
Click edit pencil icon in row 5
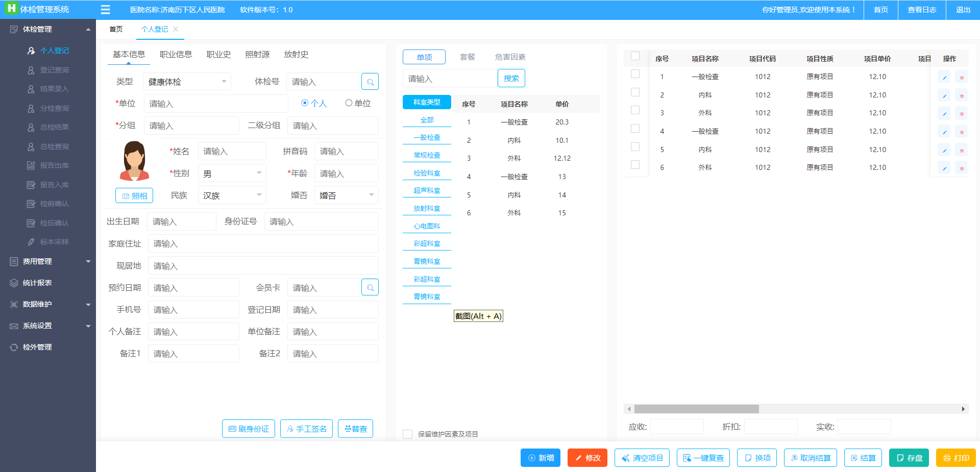click(944, 151)
